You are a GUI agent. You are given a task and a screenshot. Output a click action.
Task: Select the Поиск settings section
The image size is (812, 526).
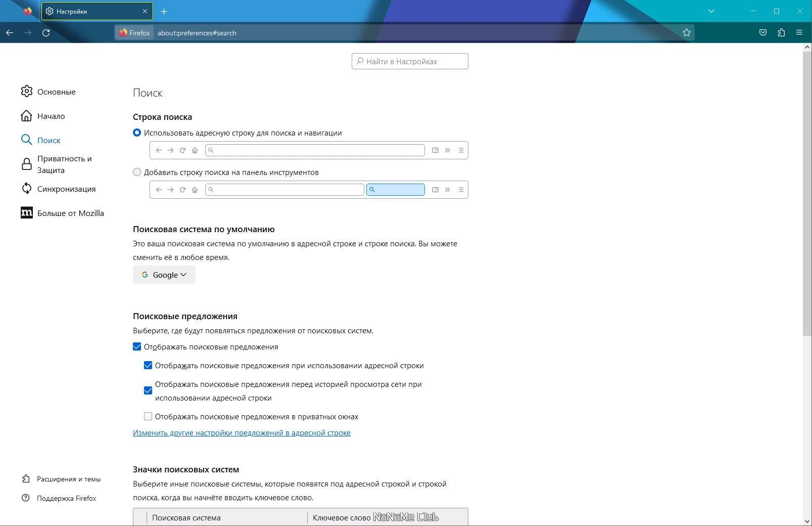pyautogui.click(x=49, y=140)
